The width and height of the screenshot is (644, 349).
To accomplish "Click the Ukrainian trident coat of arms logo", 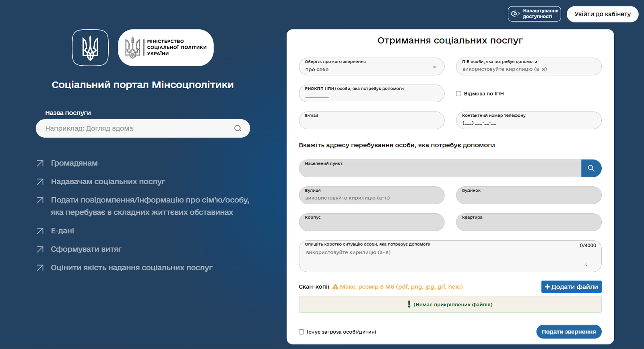I will (x=90, y=47).
